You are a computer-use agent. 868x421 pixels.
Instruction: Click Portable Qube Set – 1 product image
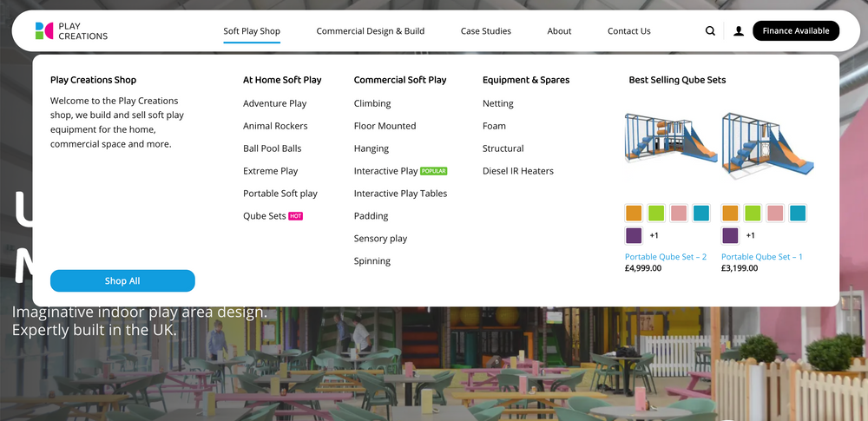coord(768,145)
